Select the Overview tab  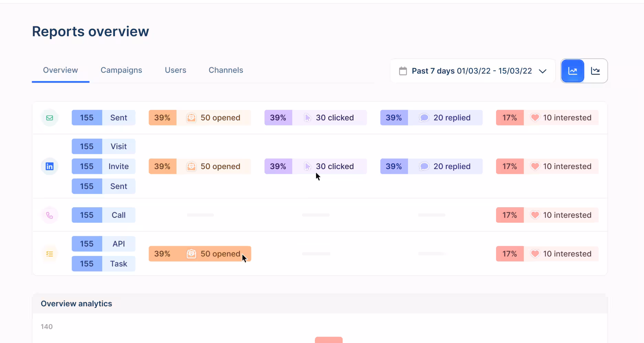(x=60, y=70)
